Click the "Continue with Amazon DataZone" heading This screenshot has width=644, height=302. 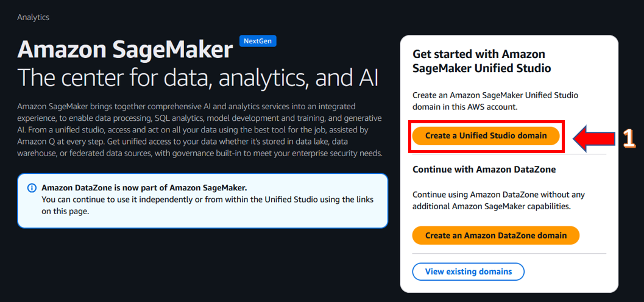tap(484, 169)
